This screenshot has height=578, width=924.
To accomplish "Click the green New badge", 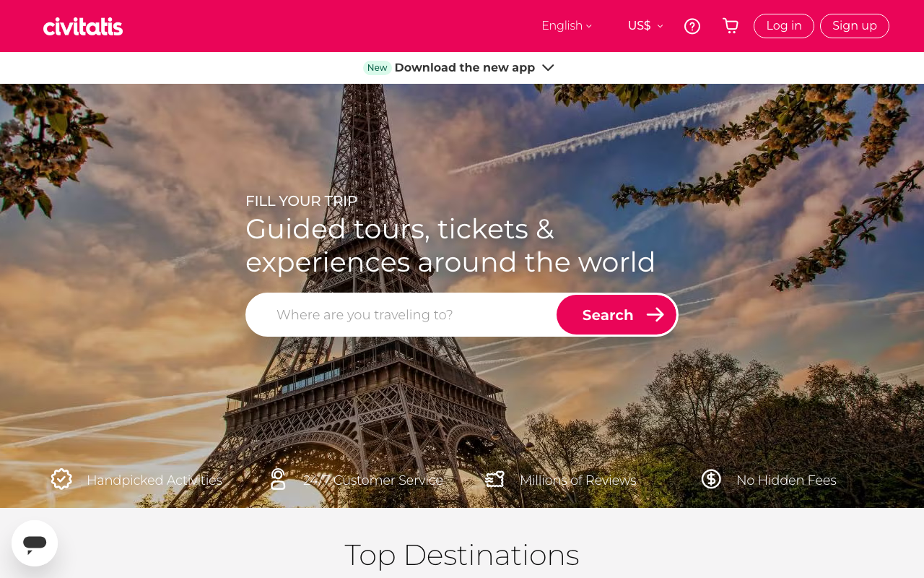I will coord(378,67).
